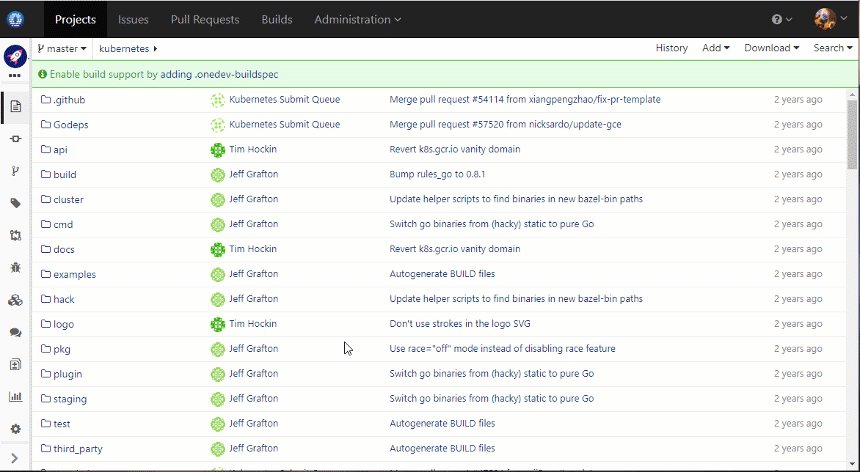Click Tim Hockin avatar on api row
Image resolution: width=860 pixels, height=472 pixels.
pyautogui.click(x=218, y=150)
